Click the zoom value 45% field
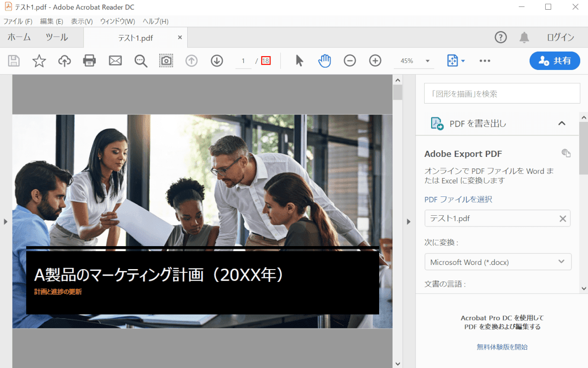This screenshot has width=588, height=368. (407, 61)
